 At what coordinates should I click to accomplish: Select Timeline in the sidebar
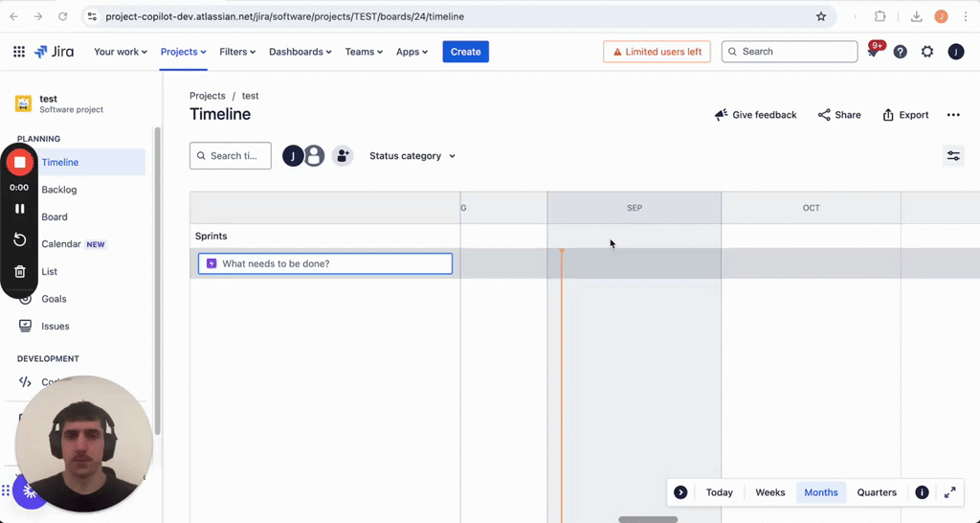(x=81, y=163)
